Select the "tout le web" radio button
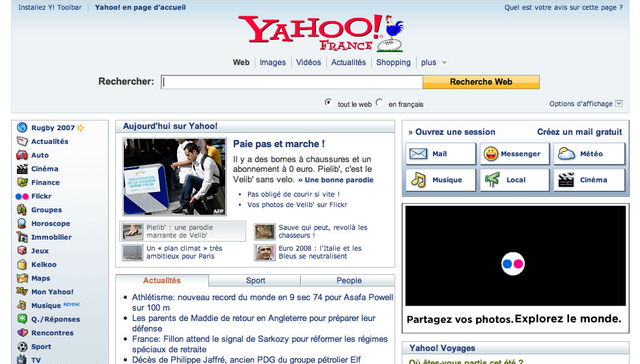 tap(329, 103)
